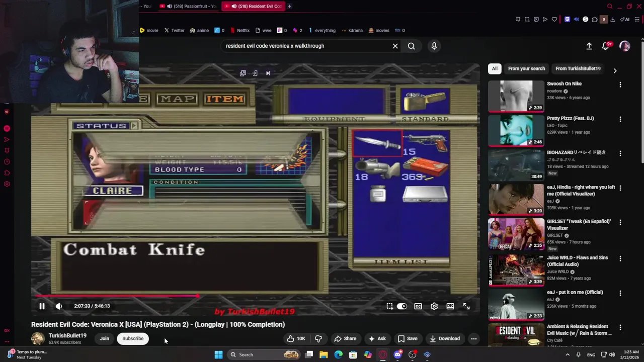Screen dimensions: 644x362
Task: Open options for GIRLSET Tweak video
Action: 620,223
